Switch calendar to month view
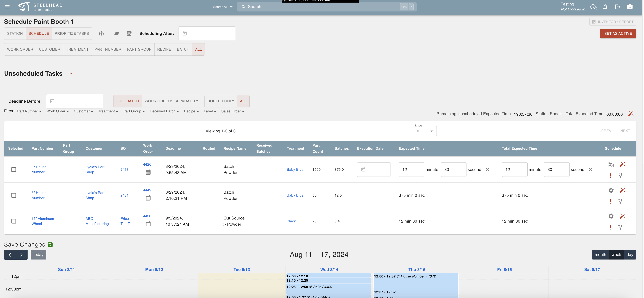This screenshot has height=298, width=644. point(600,255)
